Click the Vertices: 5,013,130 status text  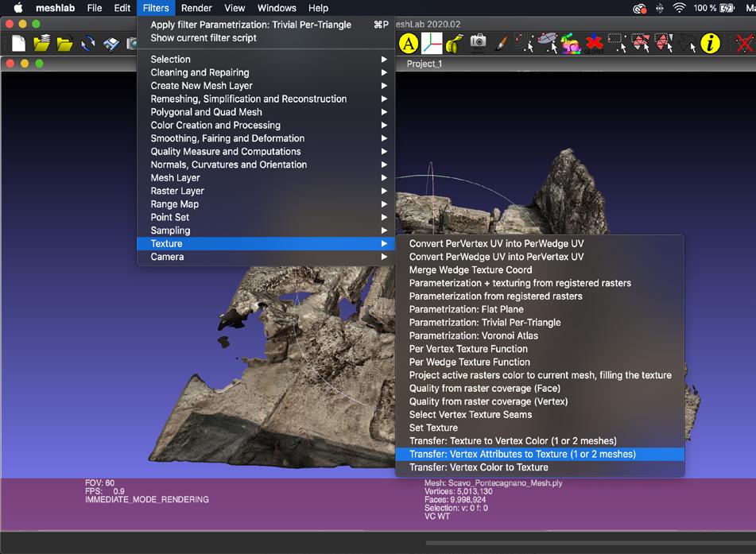click(x=459, y=491)
